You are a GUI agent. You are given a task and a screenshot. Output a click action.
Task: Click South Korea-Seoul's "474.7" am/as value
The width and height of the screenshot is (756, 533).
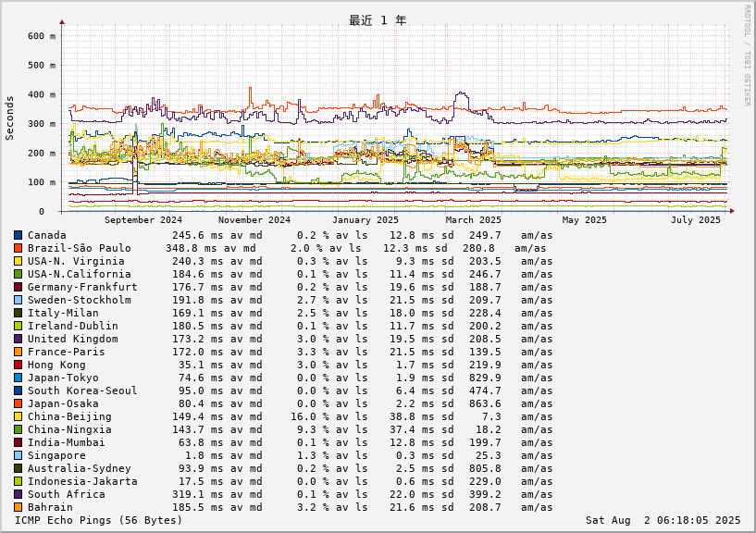point(485,390)
